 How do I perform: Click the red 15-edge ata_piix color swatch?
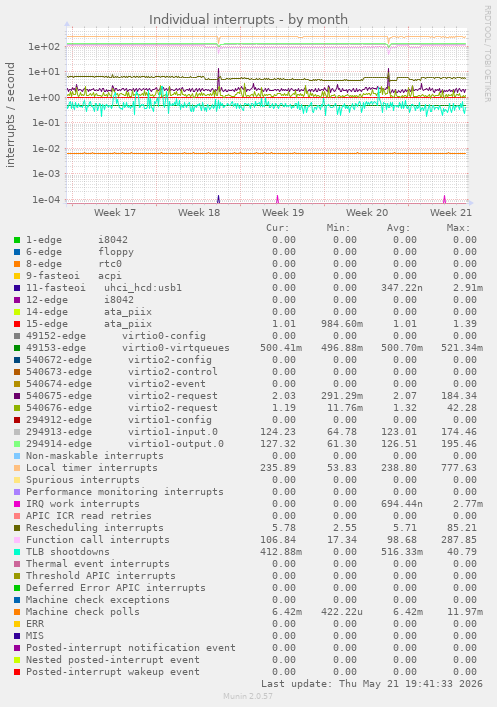click(17, 324)
